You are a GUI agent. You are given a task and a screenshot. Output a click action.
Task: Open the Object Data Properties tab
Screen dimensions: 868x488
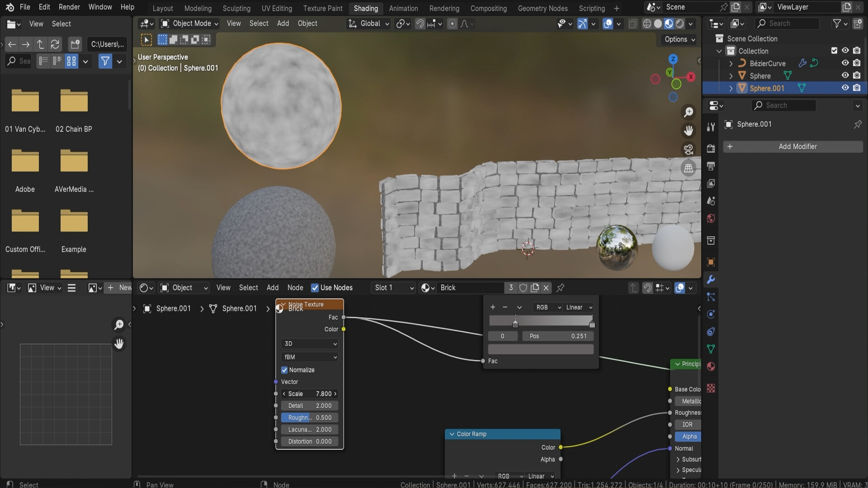tap(711, 349)
